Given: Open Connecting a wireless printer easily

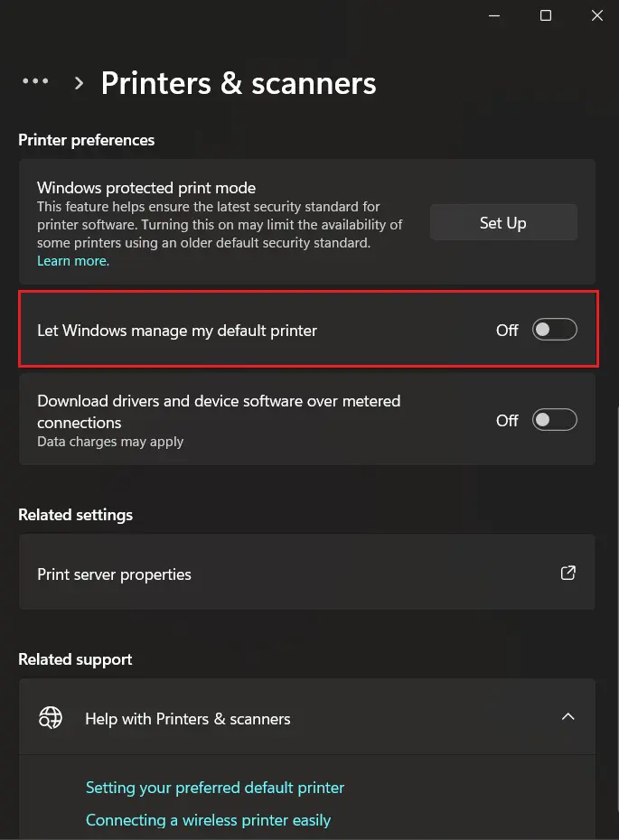Looking at the screenshot, I should point(208,819).
